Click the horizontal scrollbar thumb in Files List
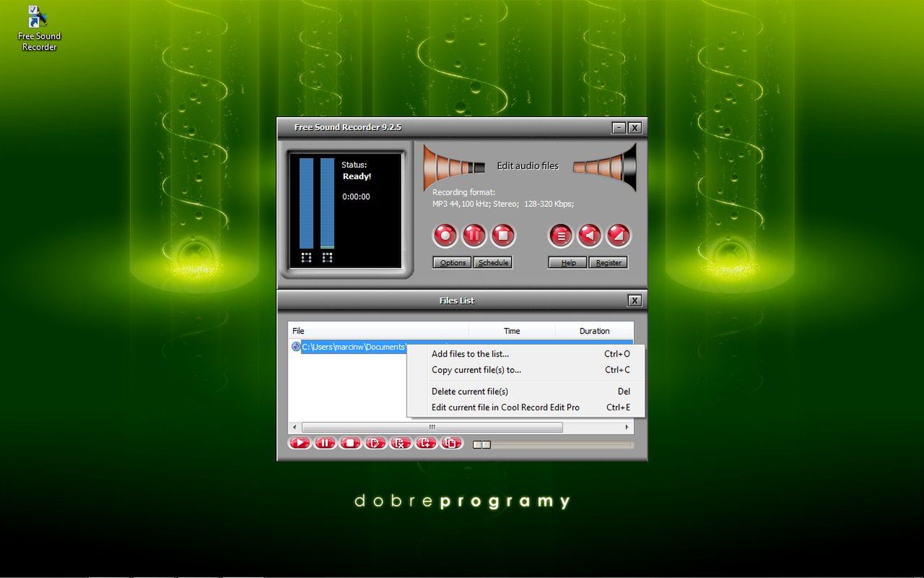The width and height of the screenshot is (924, 578). (432, 428)
